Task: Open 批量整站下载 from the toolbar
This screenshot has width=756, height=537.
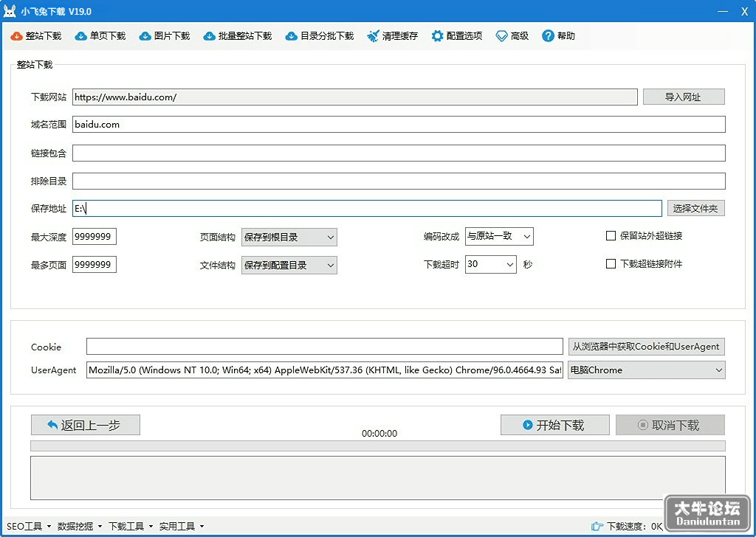Action: pyautogui.click(x=237, y=36)
